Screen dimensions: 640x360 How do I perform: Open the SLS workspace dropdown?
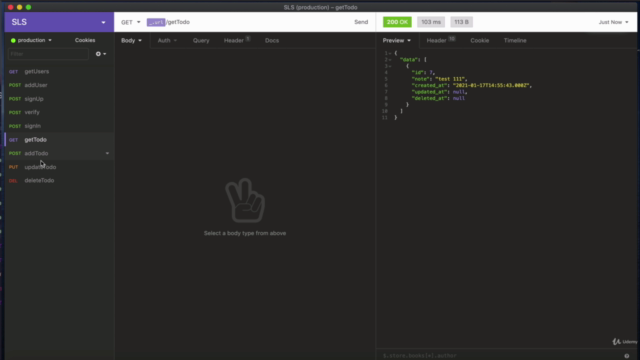59,22
